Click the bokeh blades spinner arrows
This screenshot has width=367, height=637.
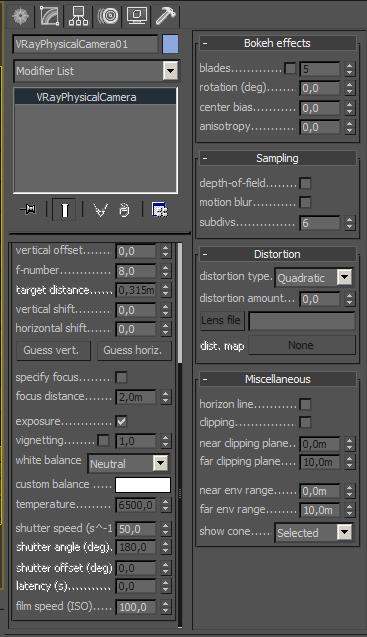349,69
